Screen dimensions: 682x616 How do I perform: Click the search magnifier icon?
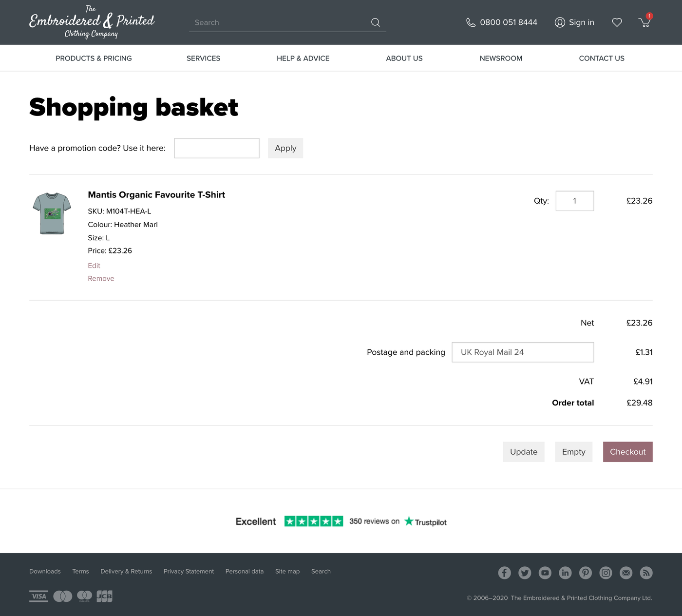pos(375,22)
